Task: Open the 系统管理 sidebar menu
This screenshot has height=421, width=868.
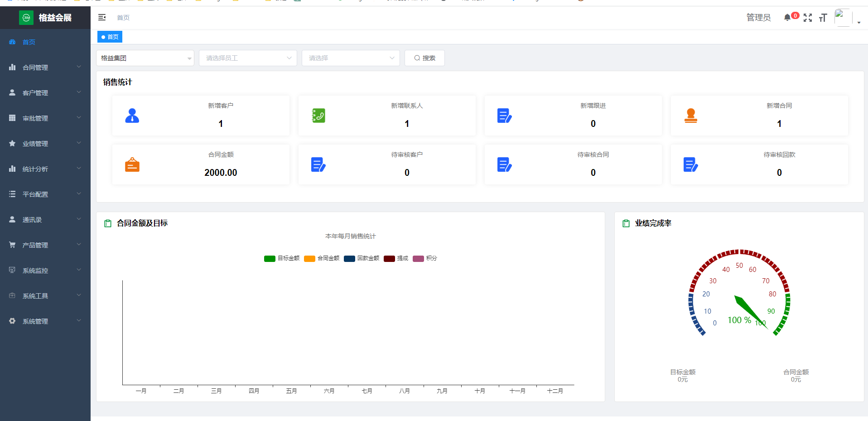Action: point(45,321)
